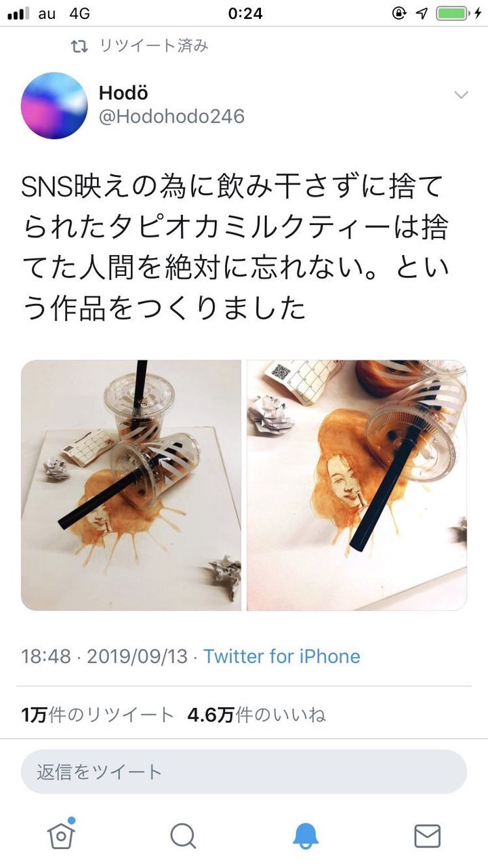Expand the tweet options chevron
This screenshot has height=868, width=488.
tap(461, 94)
